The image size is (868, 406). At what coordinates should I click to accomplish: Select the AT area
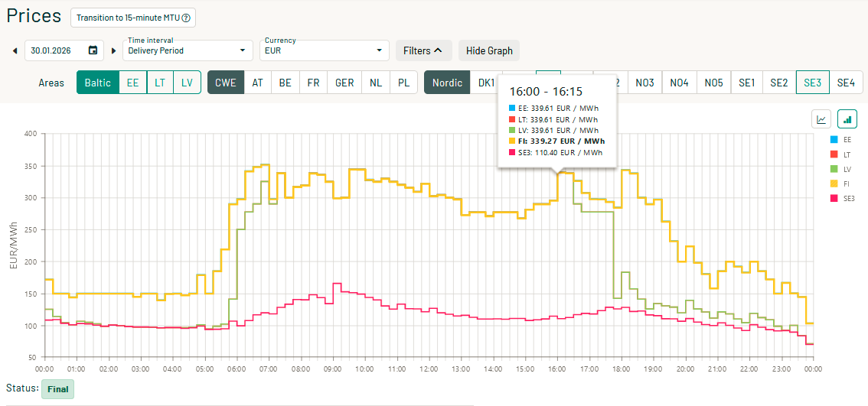point(257,83)
